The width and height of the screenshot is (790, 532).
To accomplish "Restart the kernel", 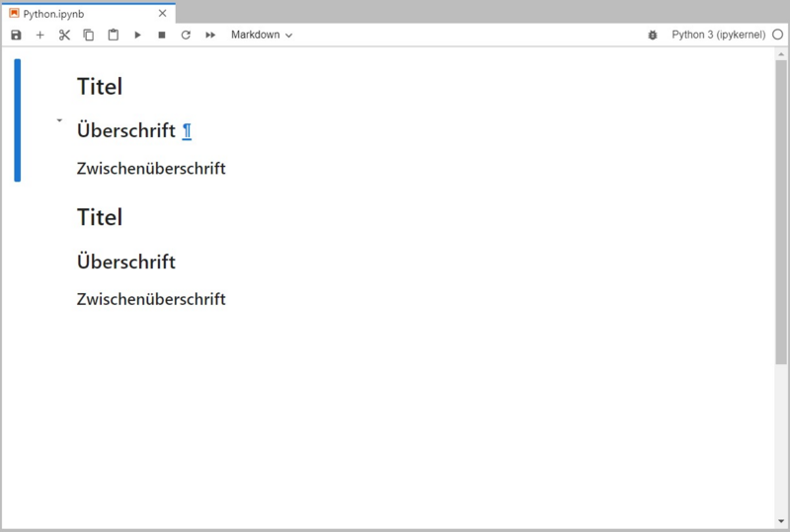I will (186, 35).
